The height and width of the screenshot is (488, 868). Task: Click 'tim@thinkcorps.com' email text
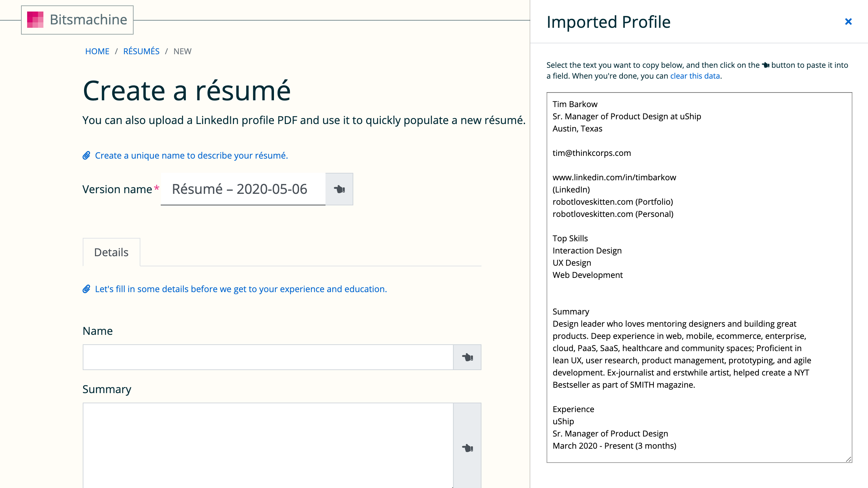pos(592,153)
